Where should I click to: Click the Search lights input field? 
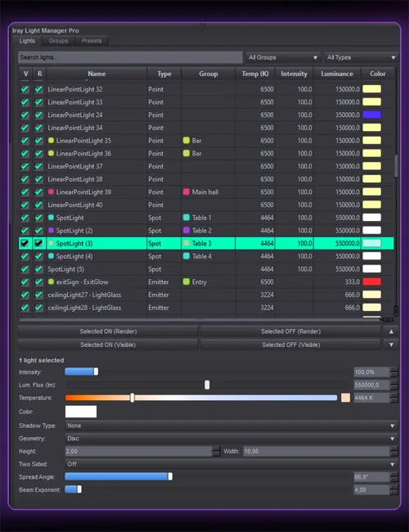coord(130,57)
